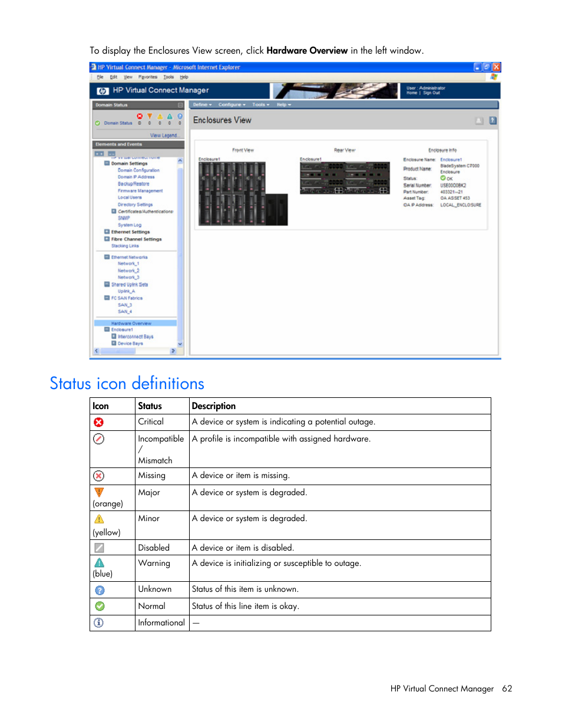
Task: Open the View menu in Internet Explorer
Action: point(128,77)
